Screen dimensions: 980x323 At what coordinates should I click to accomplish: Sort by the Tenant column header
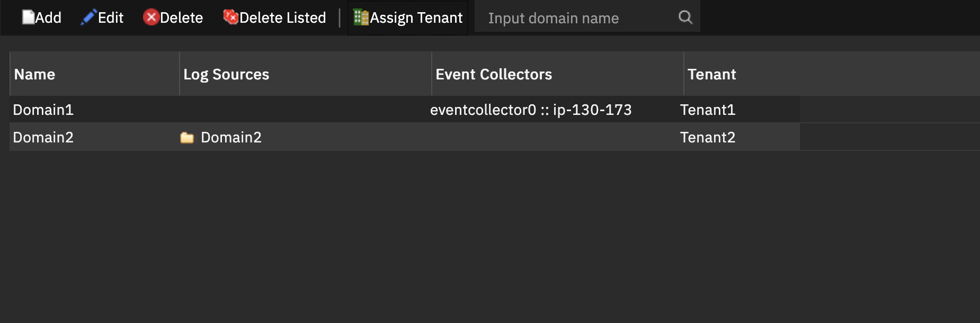712,74
